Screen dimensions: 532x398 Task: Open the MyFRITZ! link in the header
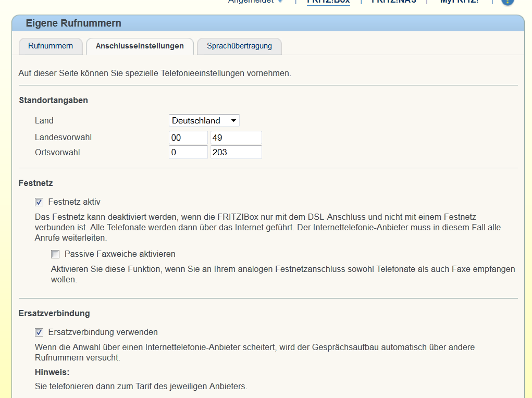pos(460,2)
